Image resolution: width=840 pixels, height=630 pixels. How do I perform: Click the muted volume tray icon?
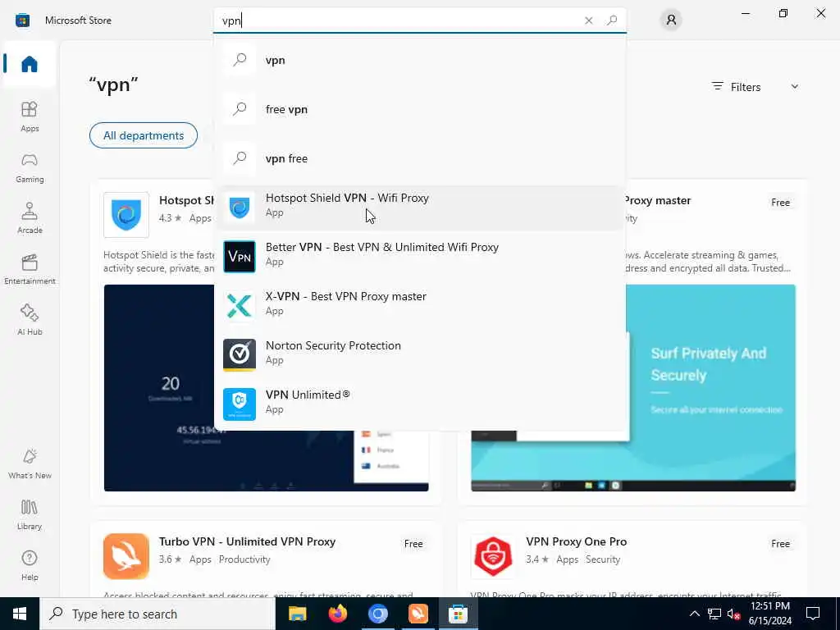click(733, 614)
